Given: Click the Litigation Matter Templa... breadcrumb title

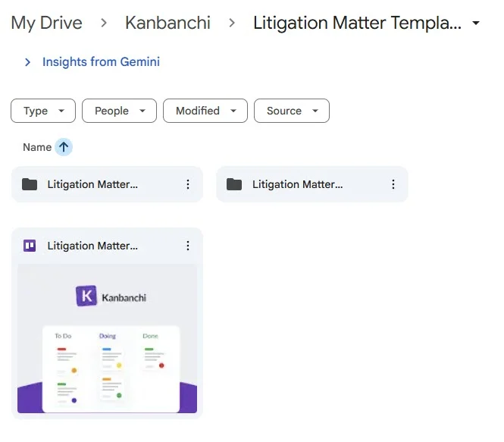Looking at the screenshot, I should tap(357, 24).
